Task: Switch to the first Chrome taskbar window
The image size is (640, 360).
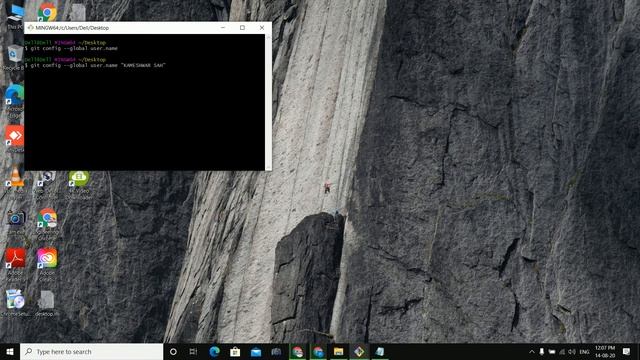Action: coord(298,351)
